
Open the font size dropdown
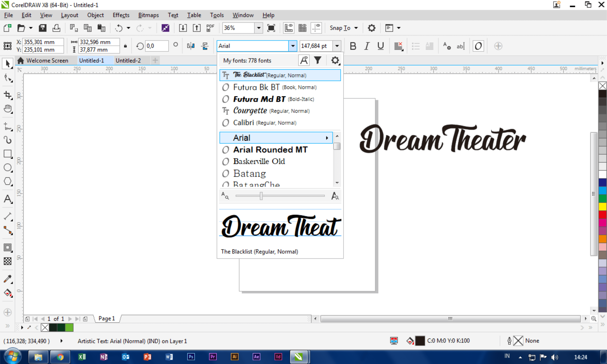[x=337, y=46]
